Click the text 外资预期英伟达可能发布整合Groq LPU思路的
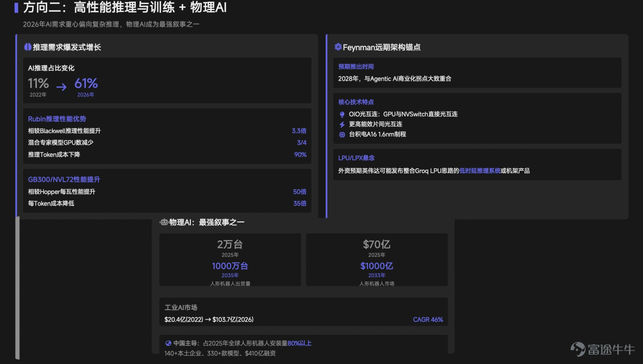The image size is (643, 364). coord(399,171)
